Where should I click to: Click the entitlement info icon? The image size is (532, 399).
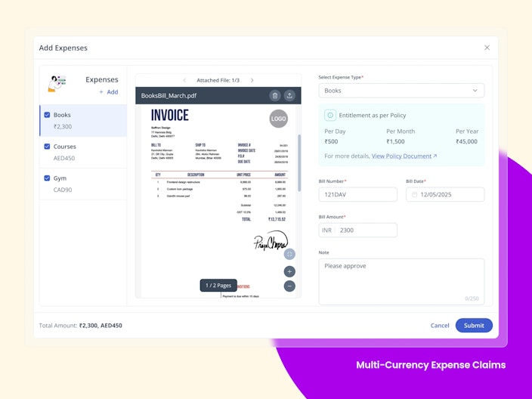pos(330,116)
